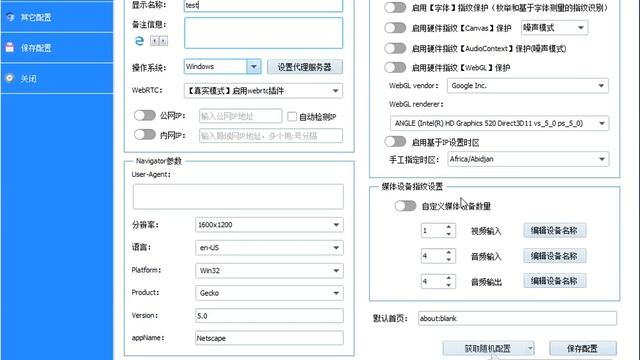
Task: Select 保存配置 in the sidebar
Action: pyautogui.click(x=57, y=48)
